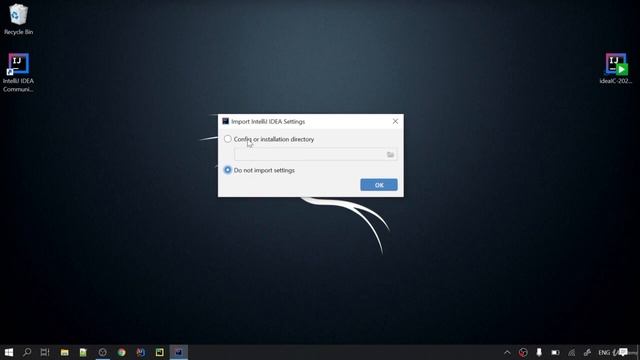
Task: Click the microphone tray icon
Action: point(539,353)
